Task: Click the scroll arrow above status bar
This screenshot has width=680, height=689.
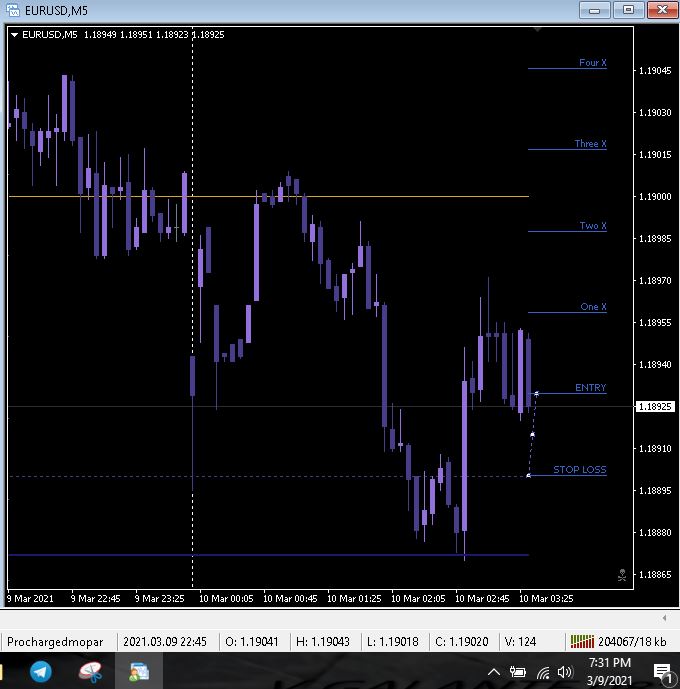Action: coord(665,618)
